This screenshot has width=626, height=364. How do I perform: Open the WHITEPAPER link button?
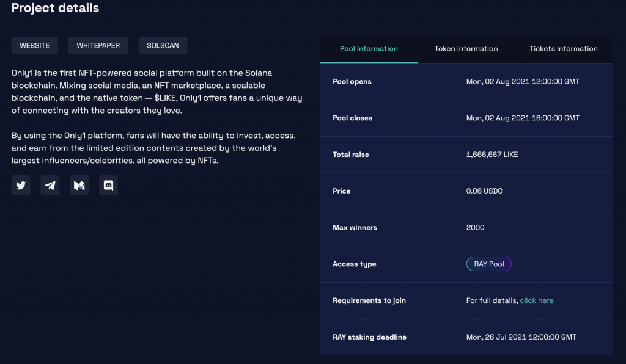click(x=98, y=45)
